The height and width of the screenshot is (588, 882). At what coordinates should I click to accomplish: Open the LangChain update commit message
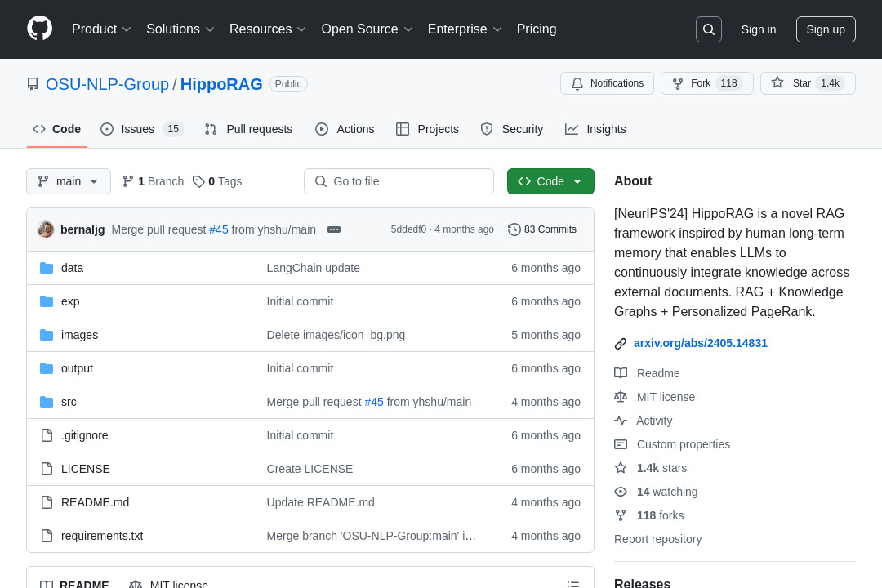point(314,268)
